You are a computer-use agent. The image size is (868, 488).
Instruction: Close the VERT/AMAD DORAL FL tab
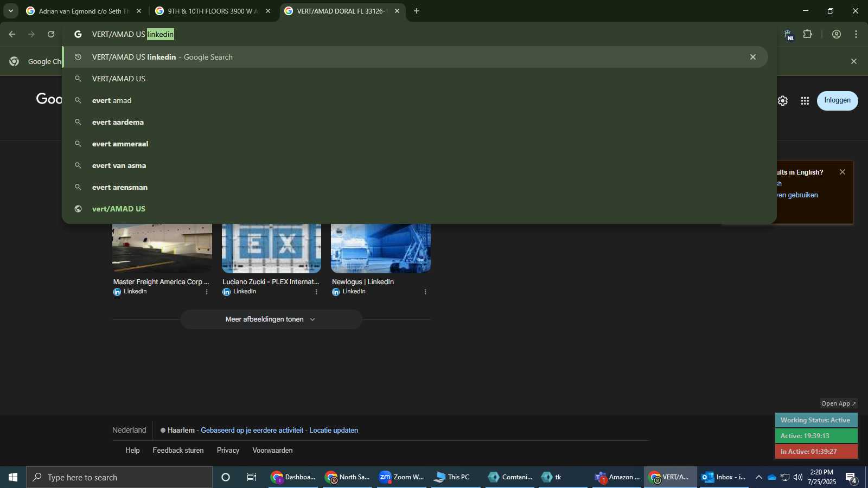(x=397, y=11)
